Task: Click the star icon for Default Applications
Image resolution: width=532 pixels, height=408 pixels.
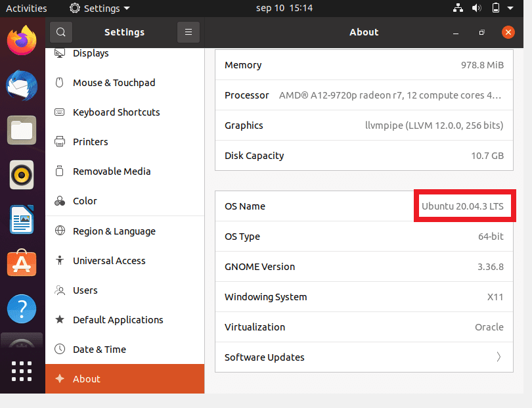Action: click(x=60, y=319)
